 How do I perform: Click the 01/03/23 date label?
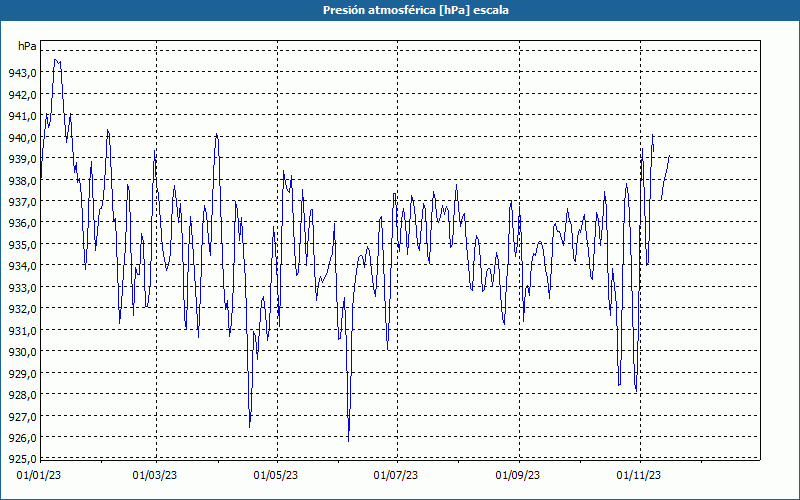pyautogui.click(x=155, y=476)
